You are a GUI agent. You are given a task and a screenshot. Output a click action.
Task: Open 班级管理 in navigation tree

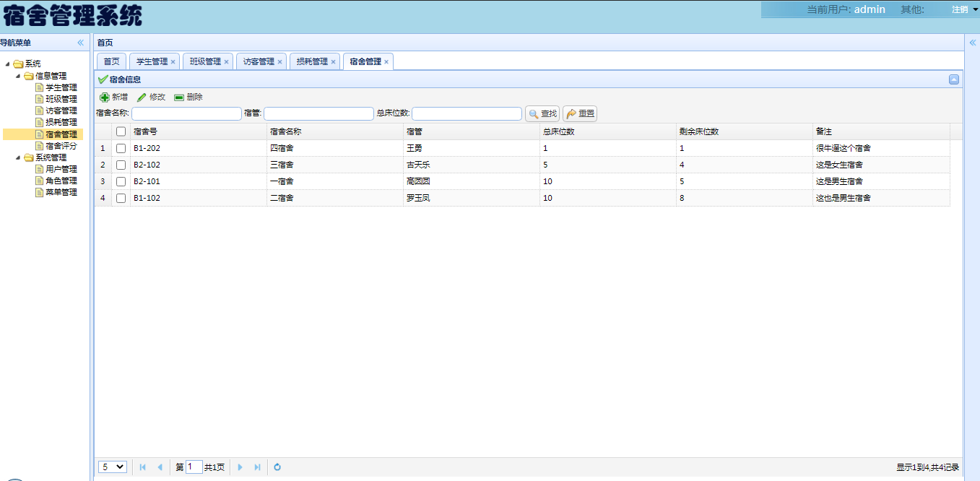(61, 99)
